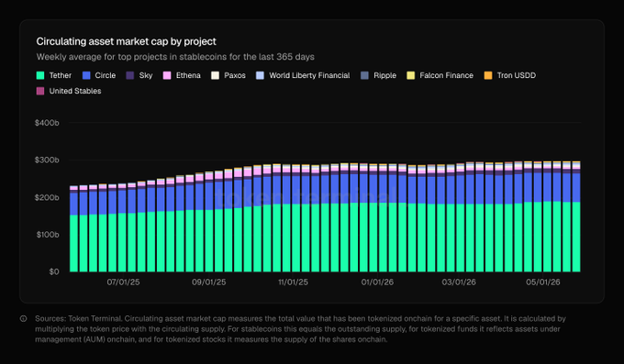Click the first bar's green Tether segment

click(x=74, y=244)
